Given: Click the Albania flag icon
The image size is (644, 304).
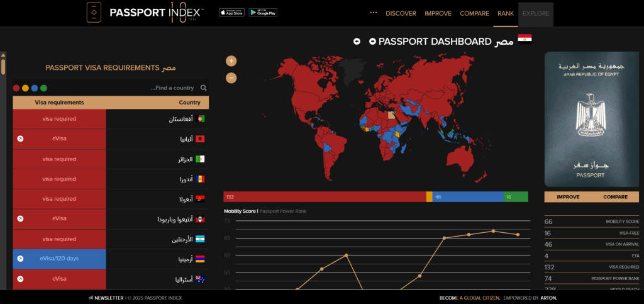Looking at the screenshot, I should click(201, 139).
